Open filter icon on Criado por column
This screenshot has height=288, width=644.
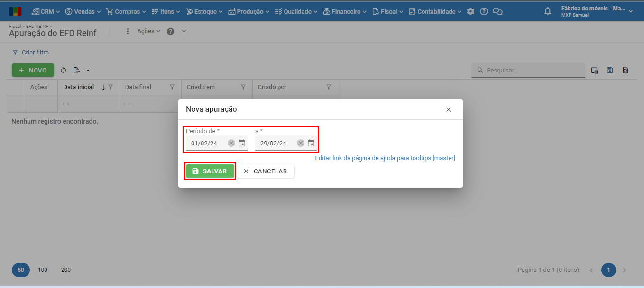[329, 87]
